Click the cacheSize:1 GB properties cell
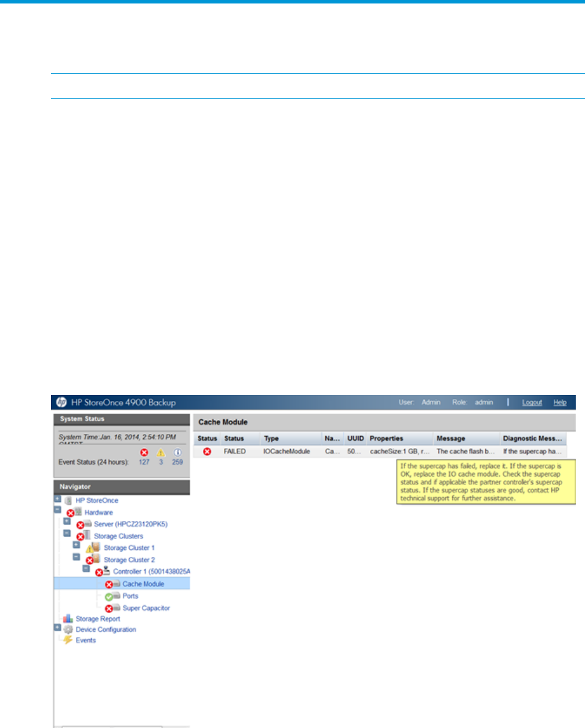The height and width of the screenshot is (728, 585). pos(399,451)
